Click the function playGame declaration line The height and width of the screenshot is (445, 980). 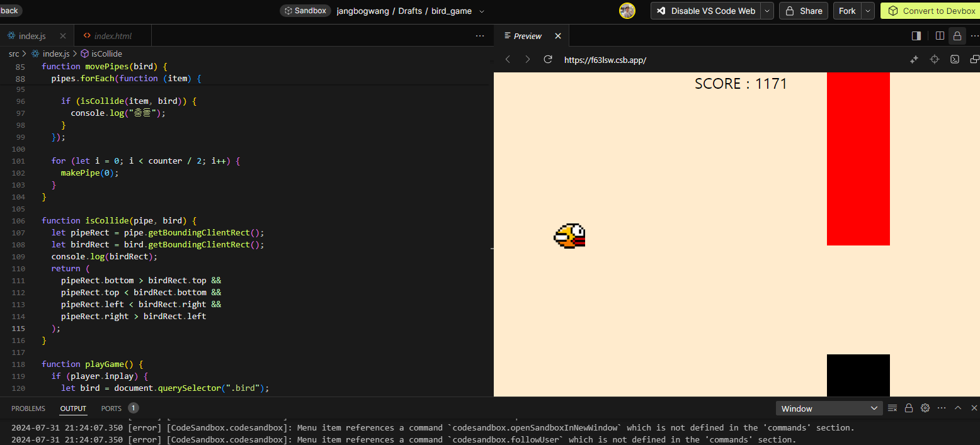(x=93, y=364)
